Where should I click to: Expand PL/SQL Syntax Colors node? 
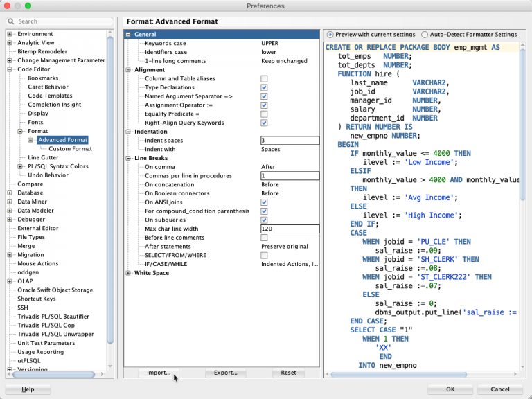(20, 166)
